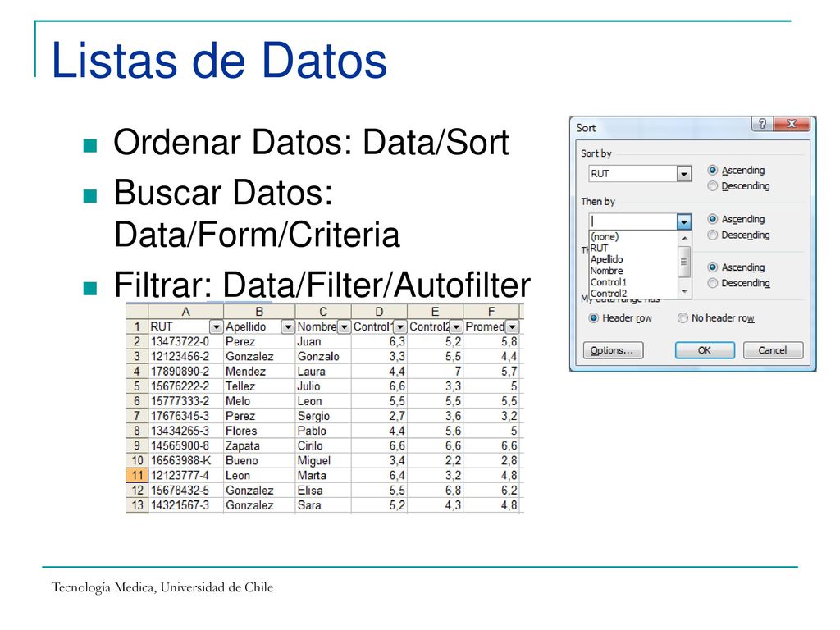The image size is (840, 630).
Task: Click the select-all corner of the spreadsheet
Action: (x=137, y=312)
